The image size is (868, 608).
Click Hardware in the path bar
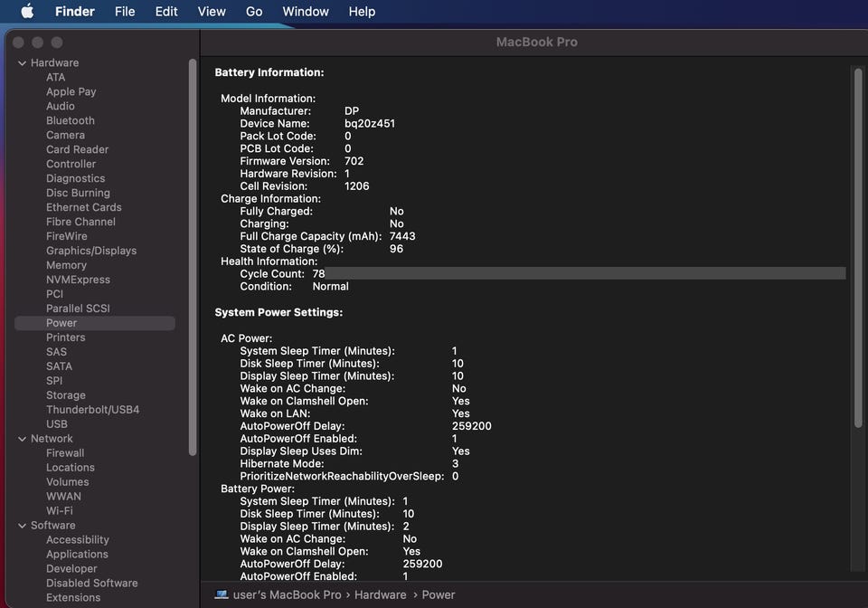[381, 594]
